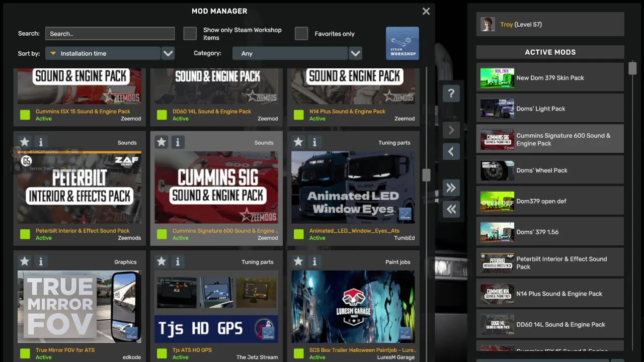Toggle active state of DD60 14L pack
Screen dimensions: 644x362
(162, 115)
